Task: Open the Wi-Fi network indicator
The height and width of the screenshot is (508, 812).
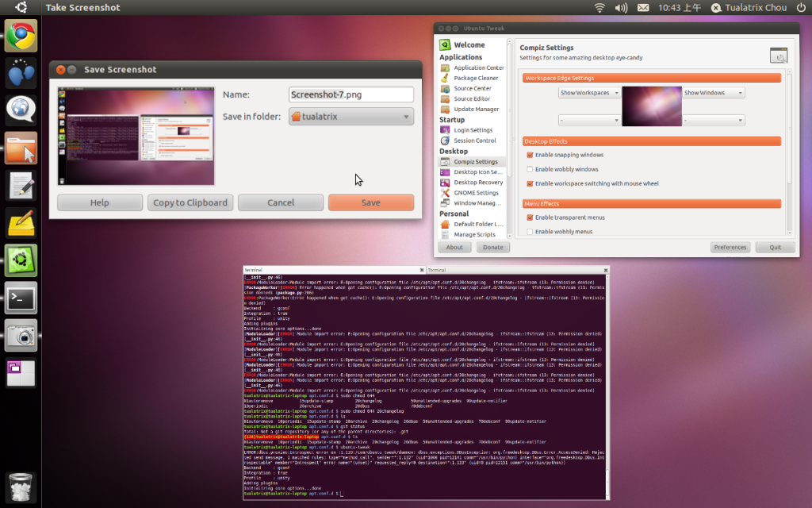Action: point(599,7)
